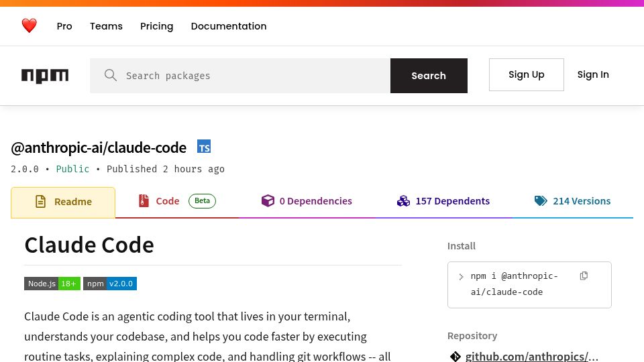644x362 pixels.
Task: Click the Install section heading
Action: pos(462,246)
